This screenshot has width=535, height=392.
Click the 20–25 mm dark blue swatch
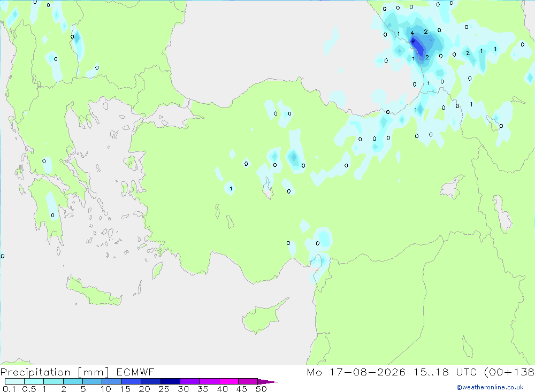click(x=151, y=381)
